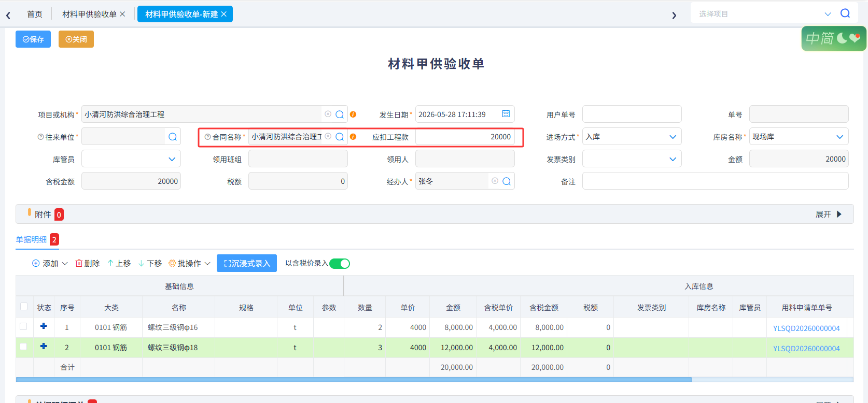Check the checkbox for row 1 螺纹三级钢φ16
This screenshot has width=868, height=403.
point(23,326)
